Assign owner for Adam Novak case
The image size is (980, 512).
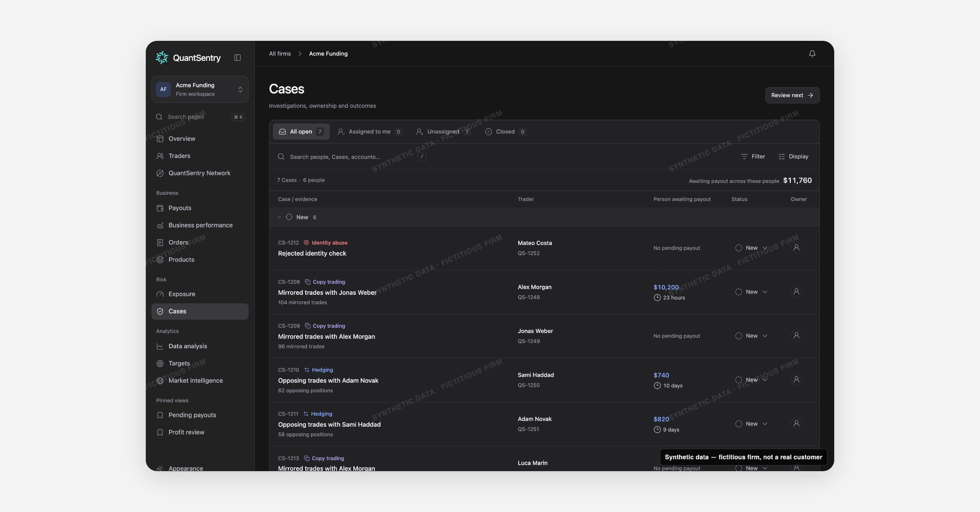point(796,423)
